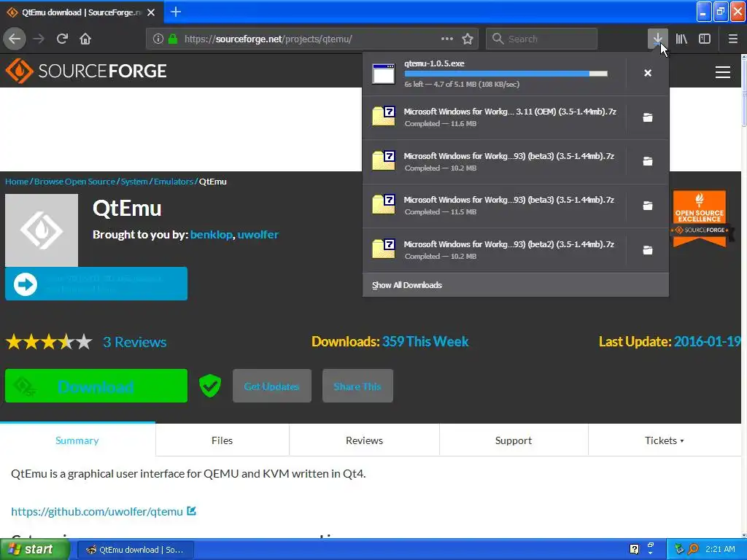Click the qtemu-1.0.5.exe file icon
This screenshot has height=560, width=747.
(x=384, y=74)
